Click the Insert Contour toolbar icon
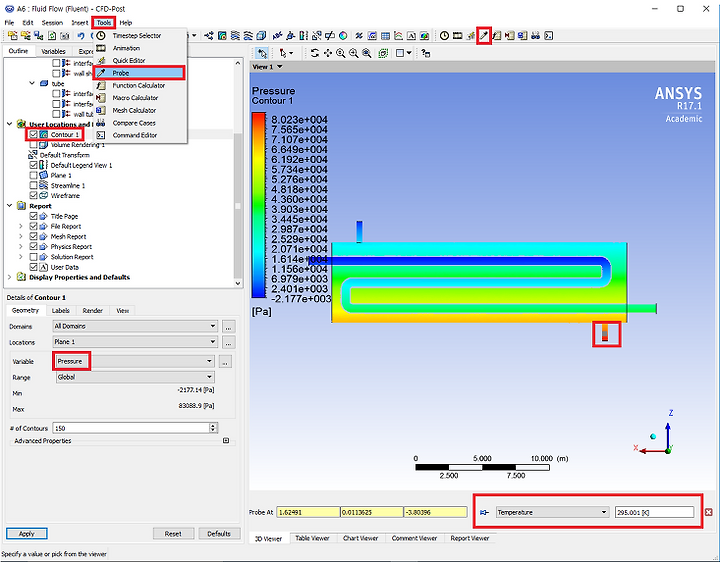Viewport: 720px width, 562px height. pos(222,35)
